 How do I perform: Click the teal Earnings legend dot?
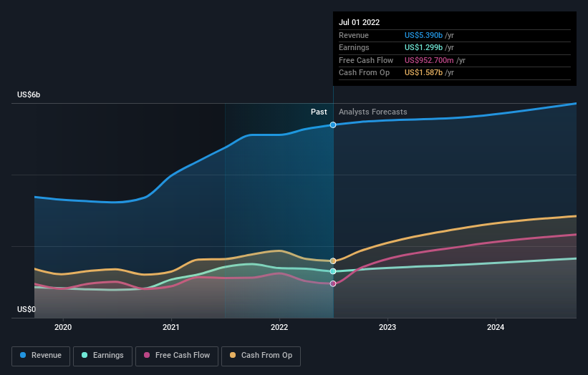tap(85, 355)
